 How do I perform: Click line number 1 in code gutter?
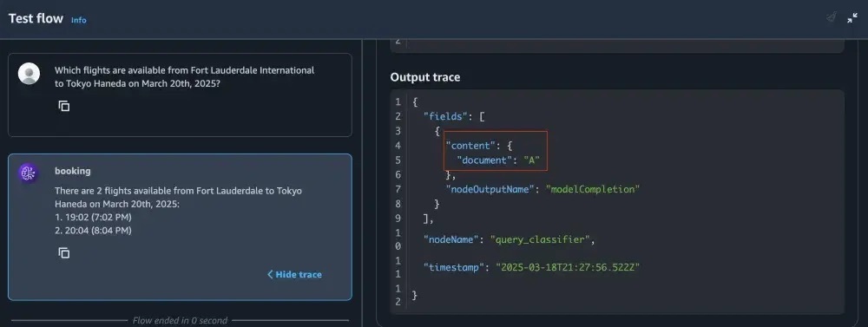tap(398, 102)
